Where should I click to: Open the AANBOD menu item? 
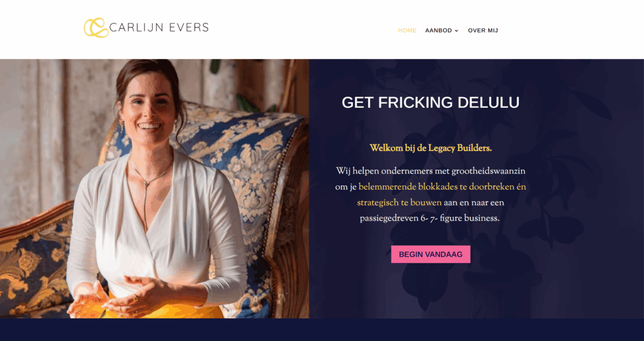[438, 30]
